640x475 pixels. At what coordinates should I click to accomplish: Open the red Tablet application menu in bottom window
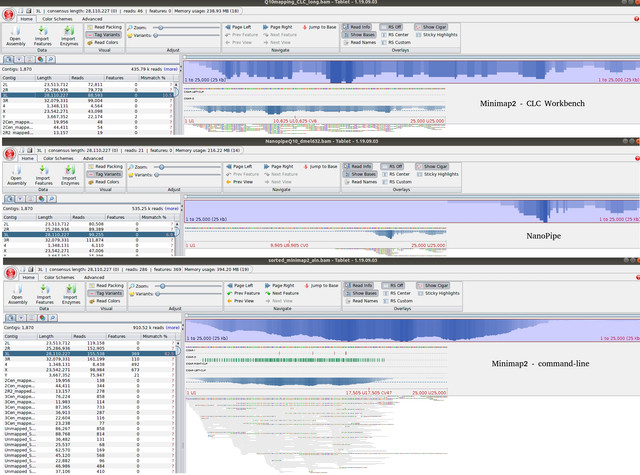coord(11,273)
